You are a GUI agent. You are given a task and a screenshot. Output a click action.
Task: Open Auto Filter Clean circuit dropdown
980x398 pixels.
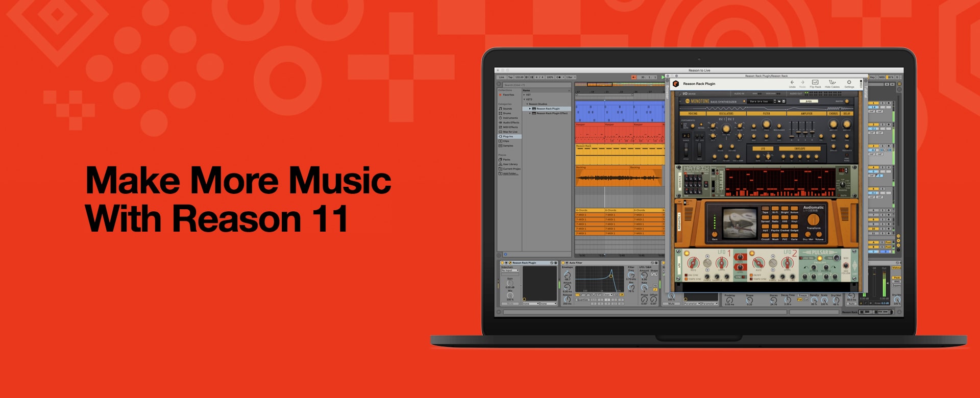pyautogui.click(x=608, y=294)
